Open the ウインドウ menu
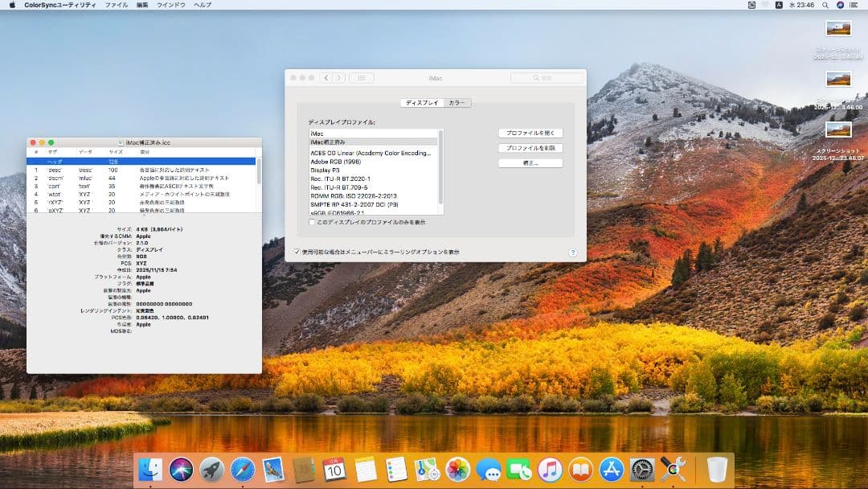The height and width of the screenshot is (489, 868). [x=170, y=5]
